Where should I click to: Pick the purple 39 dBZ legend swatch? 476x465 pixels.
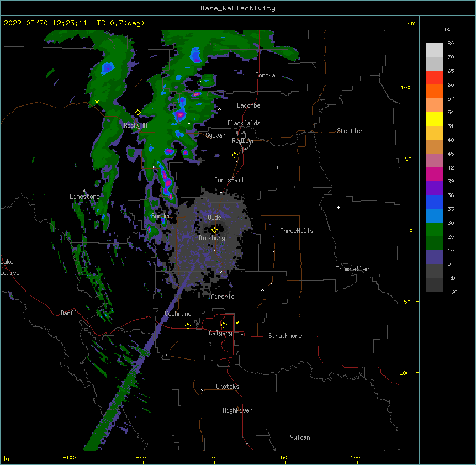434,188
